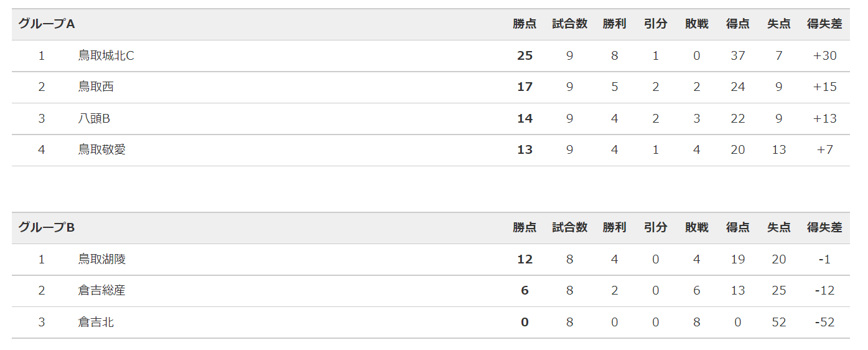Select team 鳥取湖陵 in Group B

pos(102,259)
